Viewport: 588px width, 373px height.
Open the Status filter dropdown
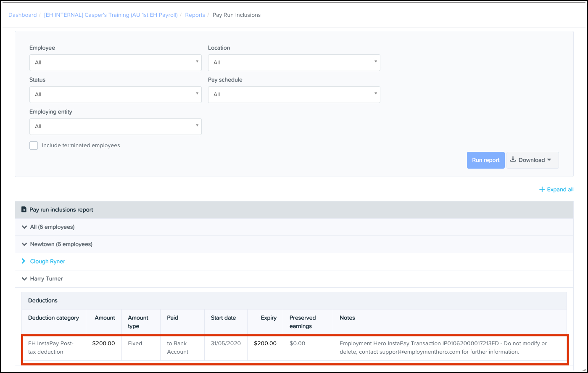(x=115, y=95)
